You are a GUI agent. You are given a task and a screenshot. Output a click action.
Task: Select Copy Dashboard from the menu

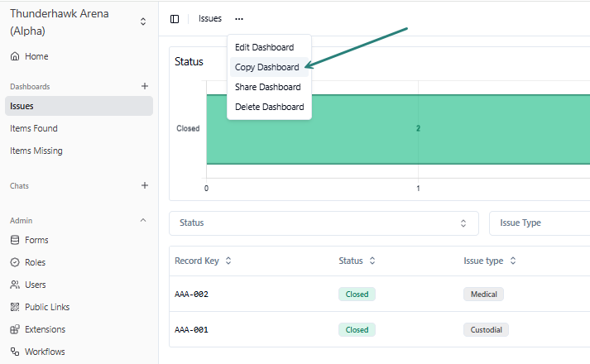[x=266, y=67]
